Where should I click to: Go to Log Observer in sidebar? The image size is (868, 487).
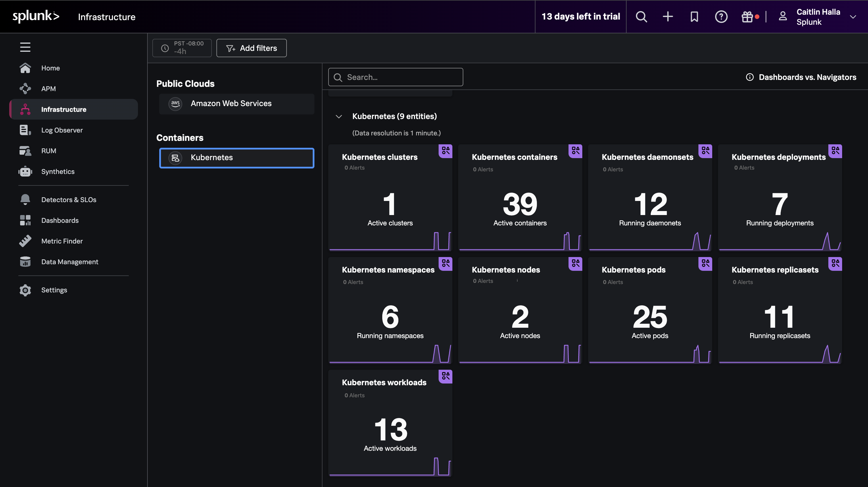(x=62, y=130)
